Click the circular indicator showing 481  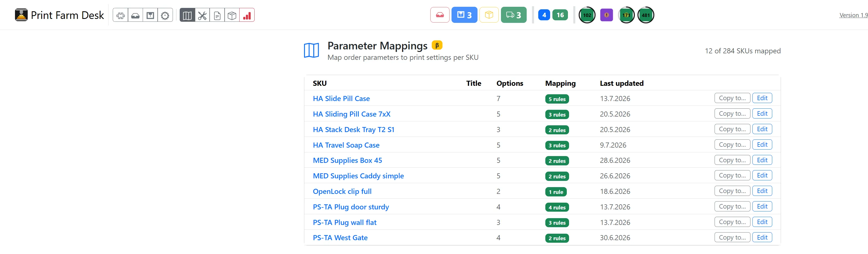[646, 15]
